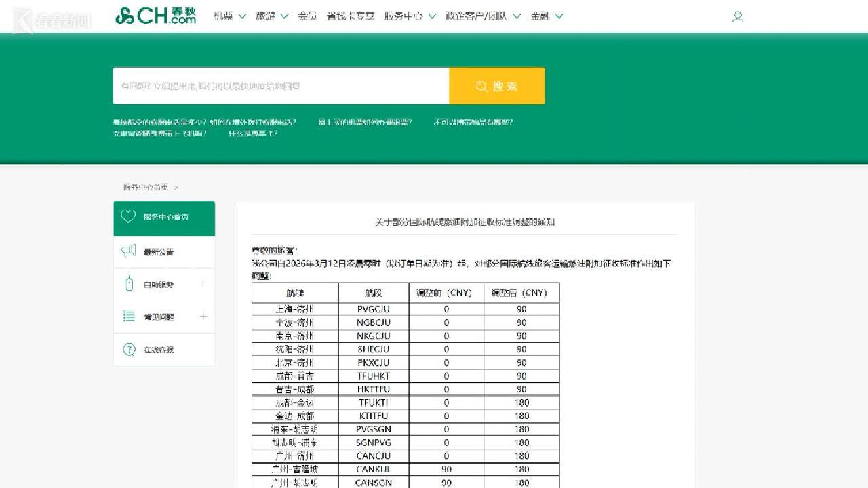The height and width of the screenshot is (488, 868).
Task: Go to the 会员 menu item
Action: pos(307,16)
